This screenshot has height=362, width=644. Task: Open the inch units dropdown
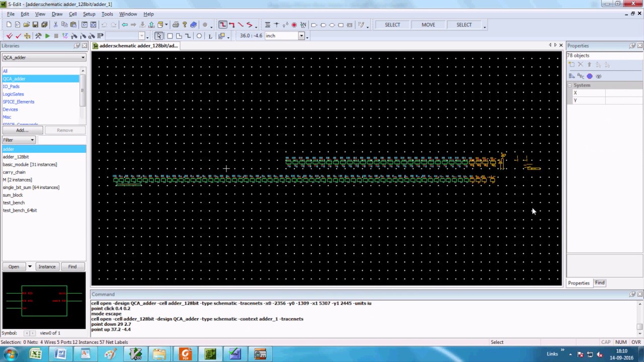(x=301, y=36)
